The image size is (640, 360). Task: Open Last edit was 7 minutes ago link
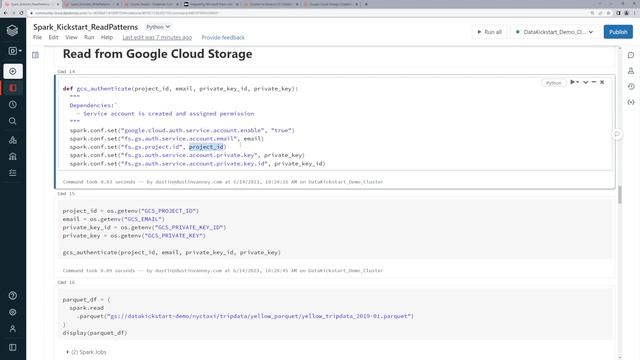(x=157, y=38)
